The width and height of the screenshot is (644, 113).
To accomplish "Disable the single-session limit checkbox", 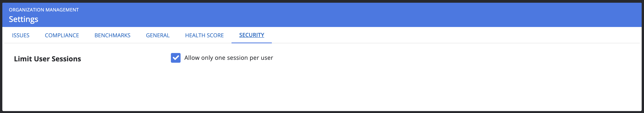I will tap(176, 58).
